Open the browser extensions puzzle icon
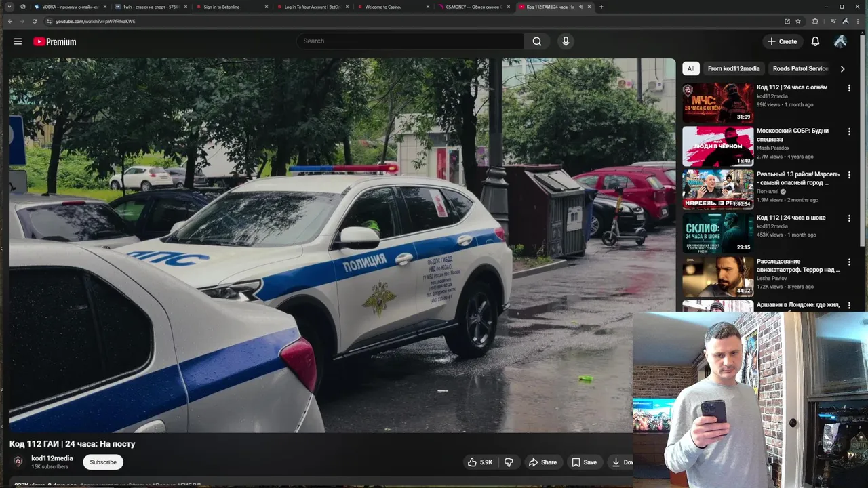The image size is (868, 488). point(815,21)
